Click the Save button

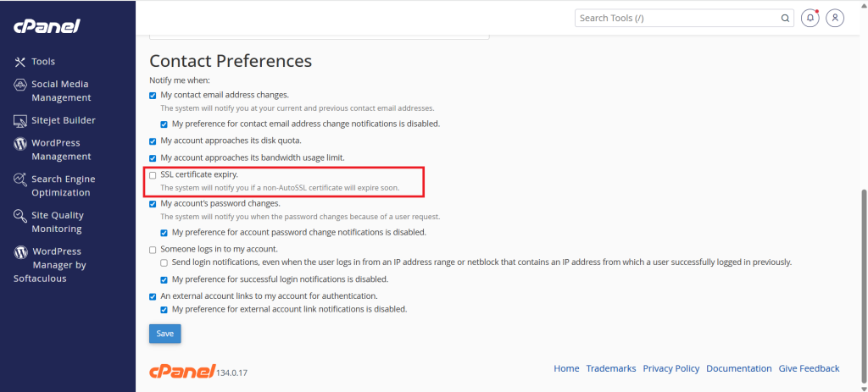[164, 334]
